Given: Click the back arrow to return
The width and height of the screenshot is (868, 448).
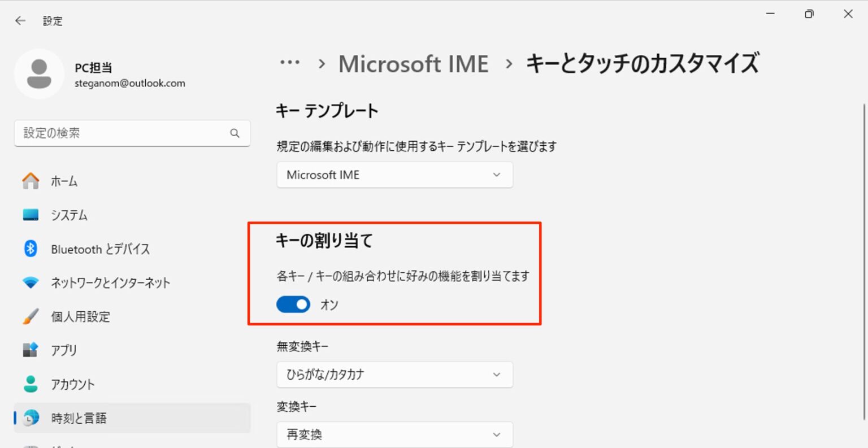Looking at the screenshot, I should (x=20, y=20).
